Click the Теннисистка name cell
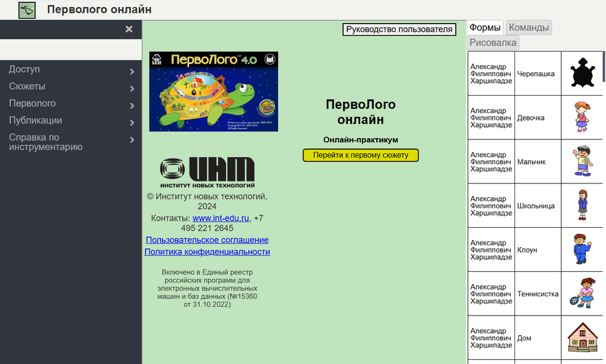This screenshot has height=364, width=606. pos(538,294)
